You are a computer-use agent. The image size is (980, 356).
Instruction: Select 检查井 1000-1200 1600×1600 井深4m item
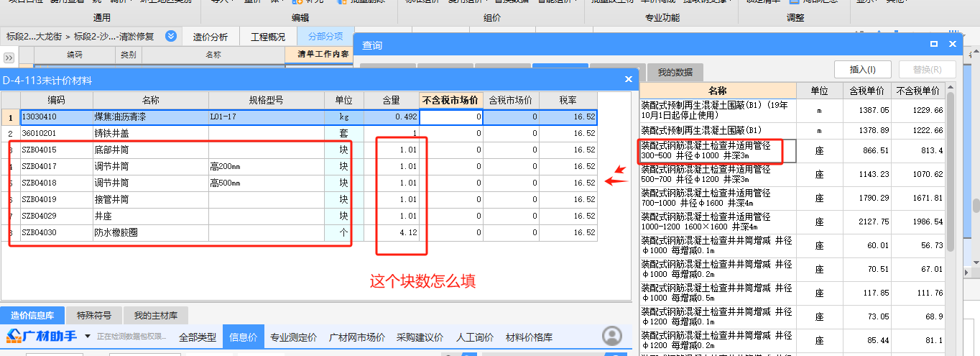[x=717, y=222]
